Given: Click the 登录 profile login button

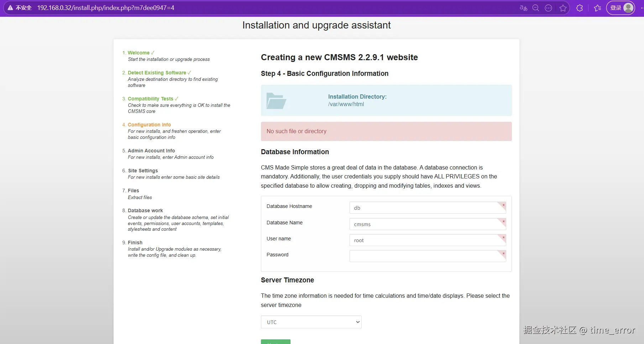Looking at the screenshot, I should tap(621, 8).
